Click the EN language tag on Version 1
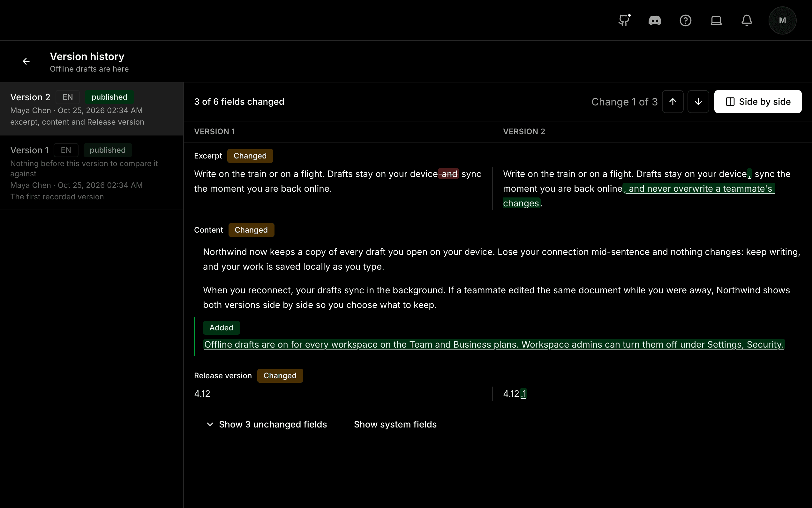The height and width of the screenshot is (508, 812). [x=66, y=150]
